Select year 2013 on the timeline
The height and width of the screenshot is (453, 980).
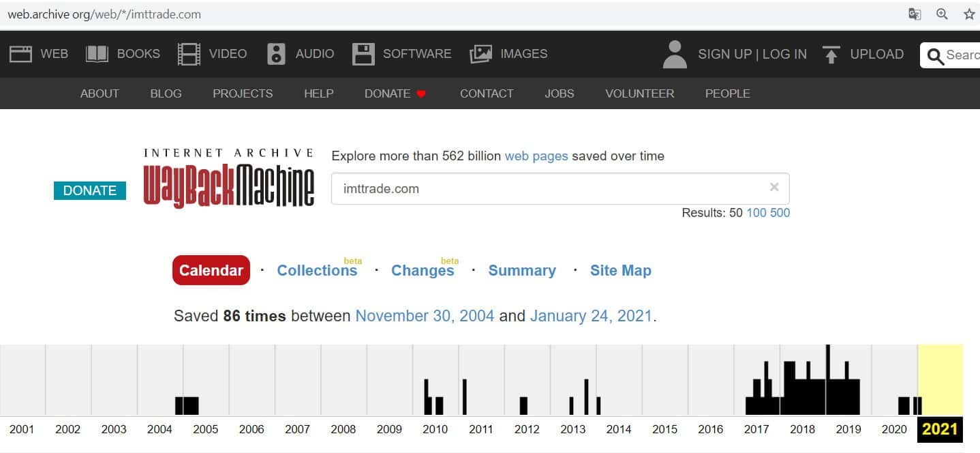[573, 429]
